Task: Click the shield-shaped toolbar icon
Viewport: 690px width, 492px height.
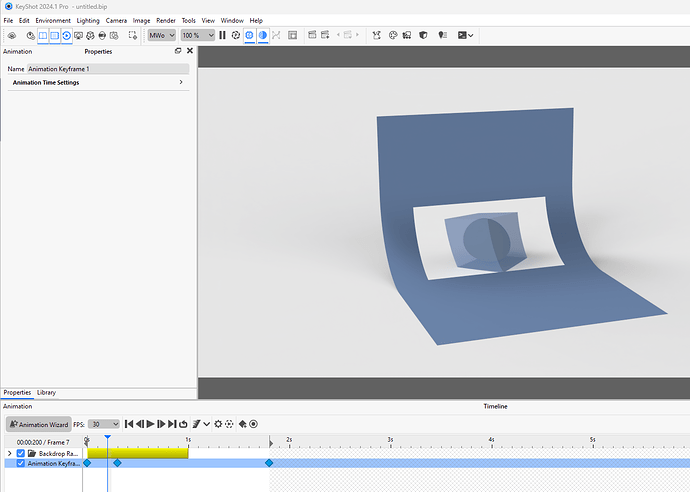Action: (x=423, y=35)
